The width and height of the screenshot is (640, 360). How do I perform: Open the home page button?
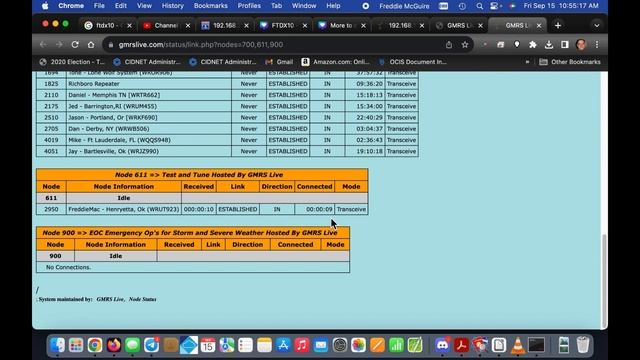click(91, 44)
